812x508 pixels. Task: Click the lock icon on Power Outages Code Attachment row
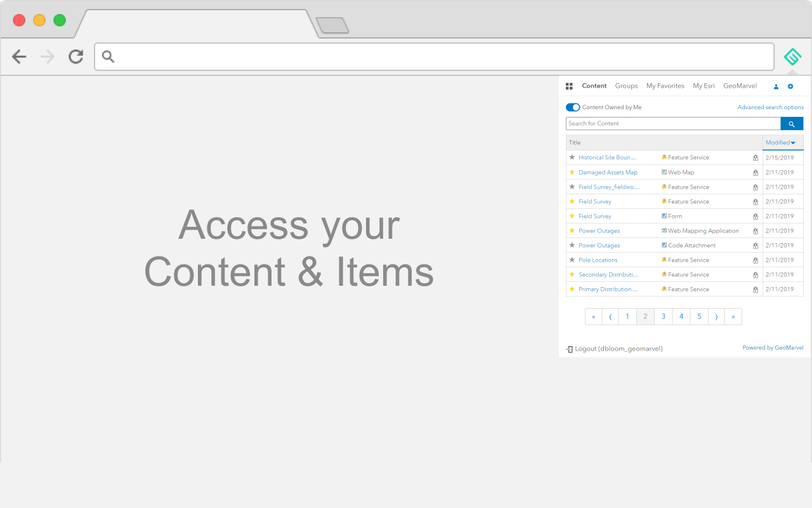(755, 245)
